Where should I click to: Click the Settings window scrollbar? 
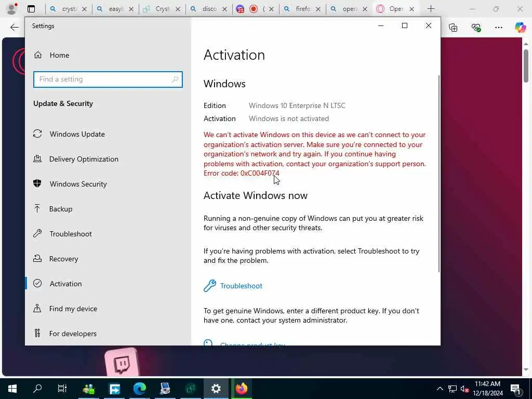[438, 174]
